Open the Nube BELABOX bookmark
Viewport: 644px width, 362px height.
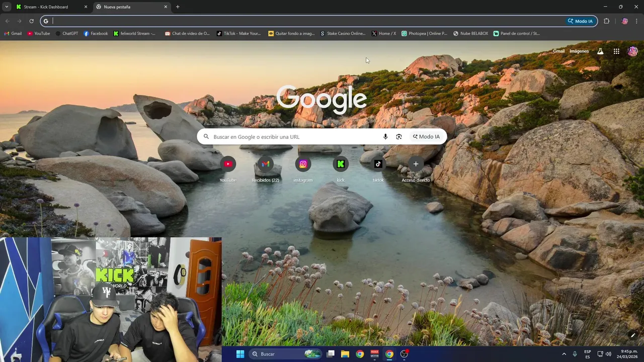point(471,34)
